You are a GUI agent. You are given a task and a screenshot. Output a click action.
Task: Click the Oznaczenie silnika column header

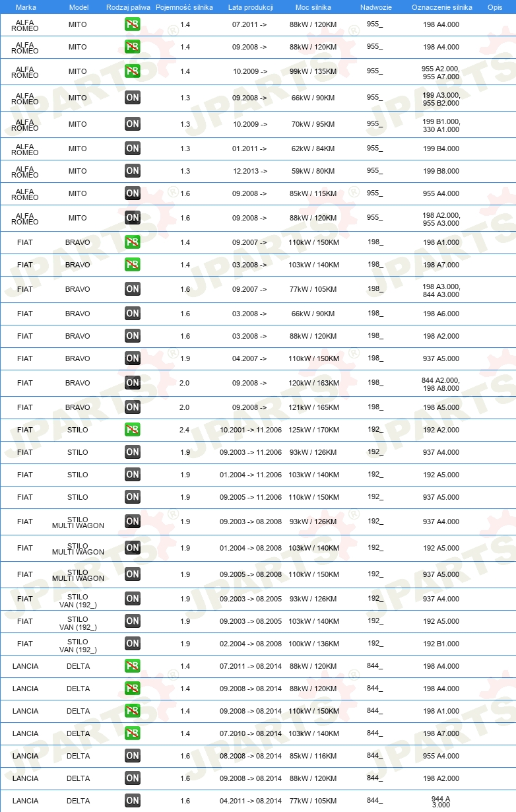pos(442,7)
